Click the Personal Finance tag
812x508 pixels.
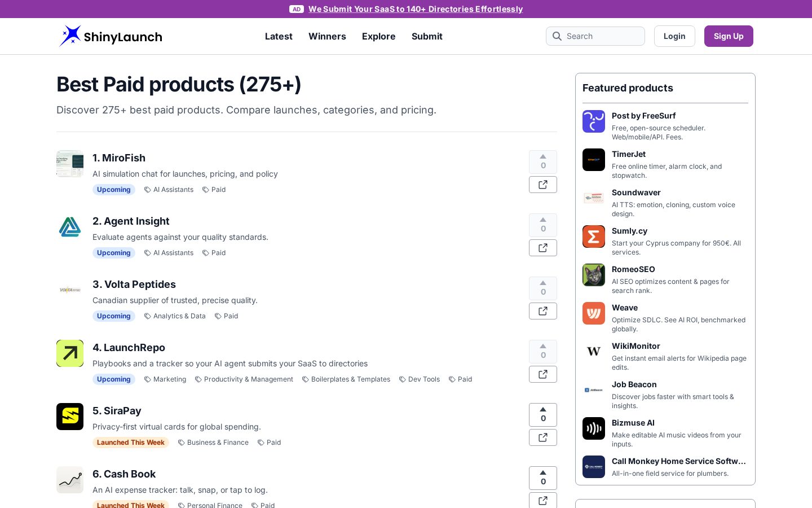pyautogui.click(x=210, y=505)
